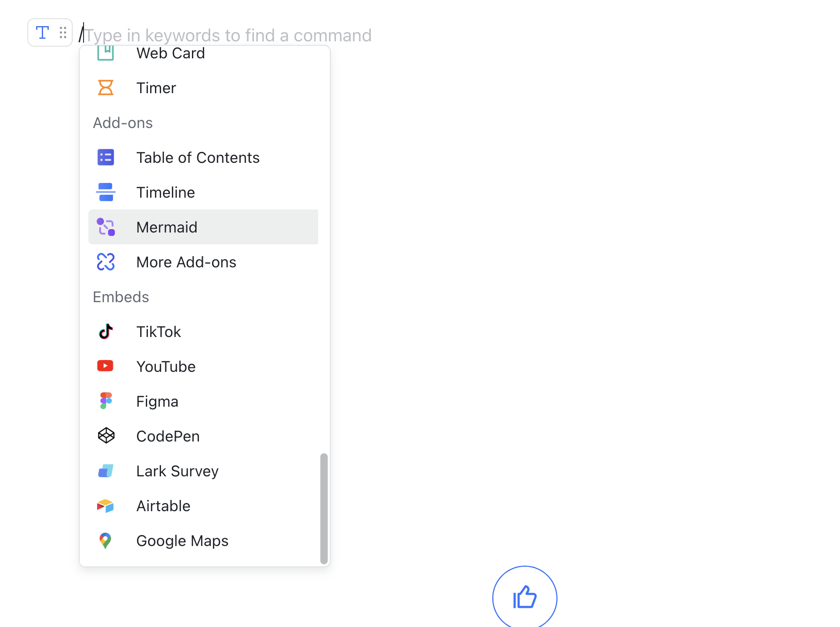The width and height of the screenshot is (840, 627).
Task: Click the Timer hourglass icon
Action: click(x=105, y=88)
